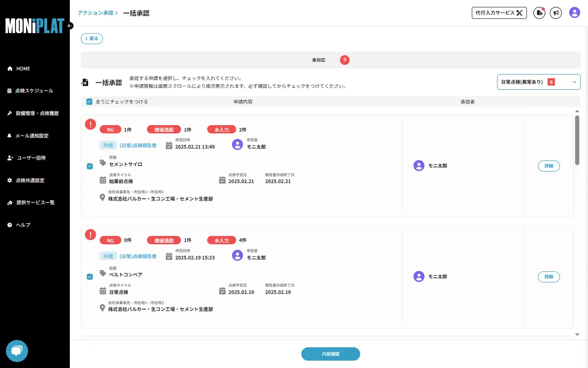Toggle the 全てにチェックをつける checkbox
588x368 pixels.
(89, 101)
